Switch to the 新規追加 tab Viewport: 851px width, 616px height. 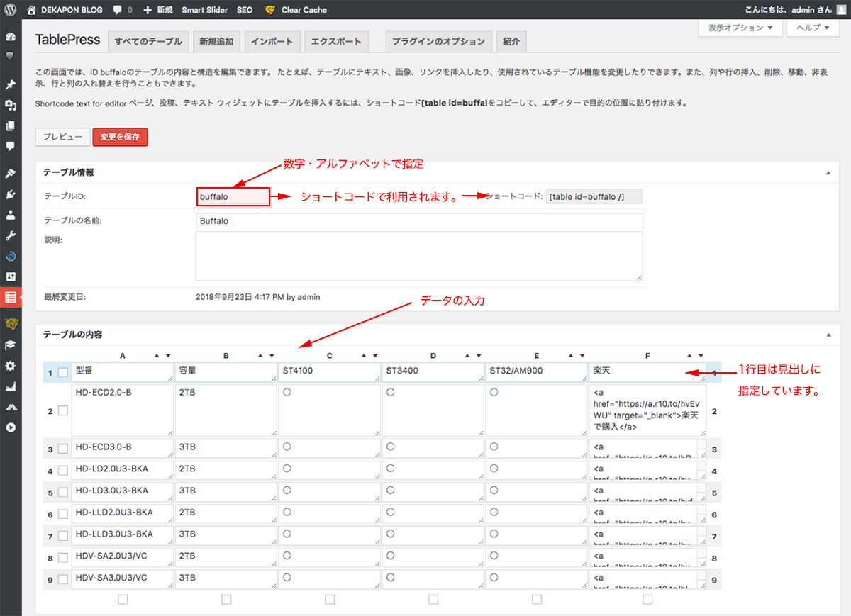(216, 41)
